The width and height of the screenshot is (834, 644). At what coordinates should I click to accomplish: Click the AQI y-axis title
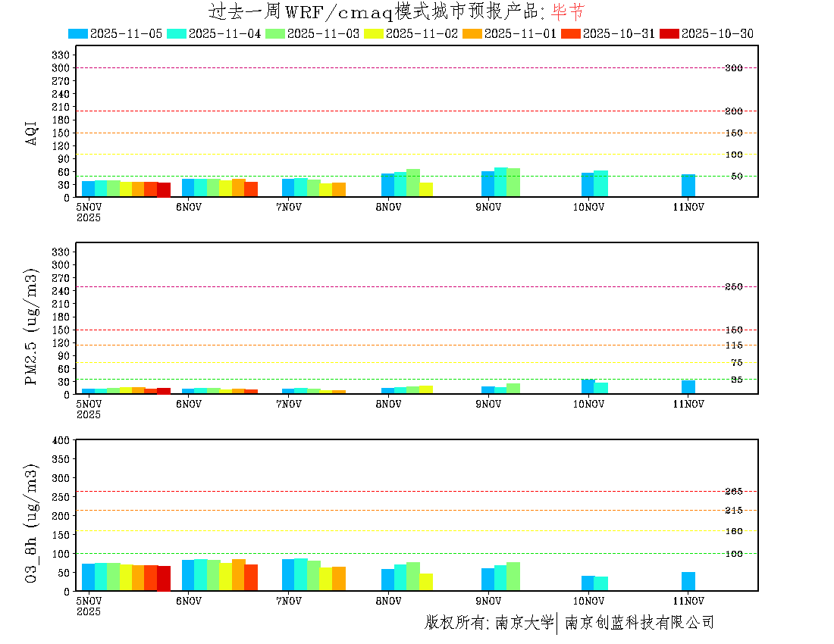click(x=32, y=132)
